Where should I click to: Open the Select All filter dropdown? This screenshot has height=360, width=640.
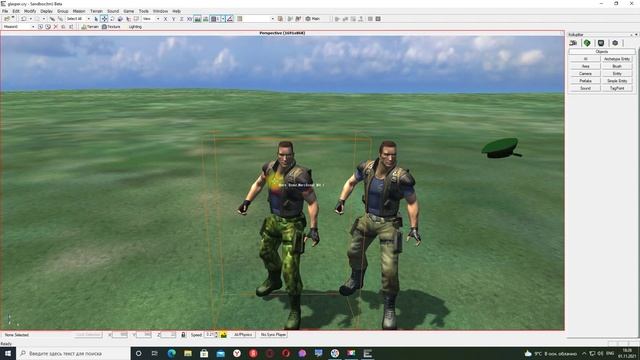(78, 19)
